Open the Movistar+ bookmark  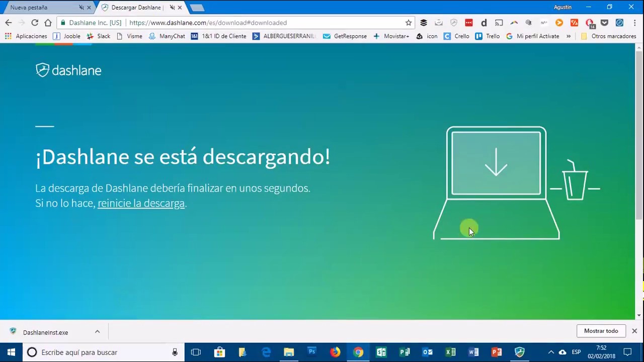point(391,36)
